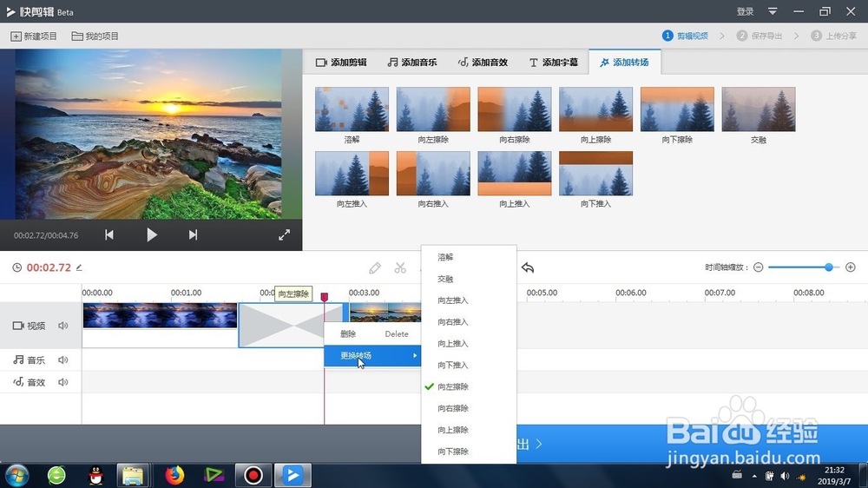The height and width of the screenshot is (488, 868).
Task: Open the 更换转场 submenu
Action: point(372,356)
